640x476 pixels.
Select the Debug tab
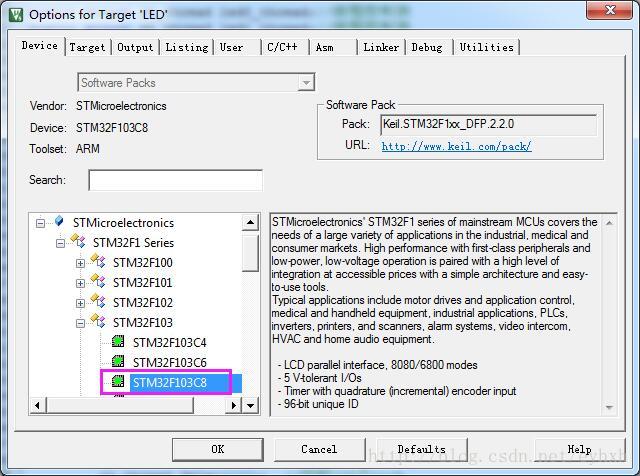click(x=427, y=47)
